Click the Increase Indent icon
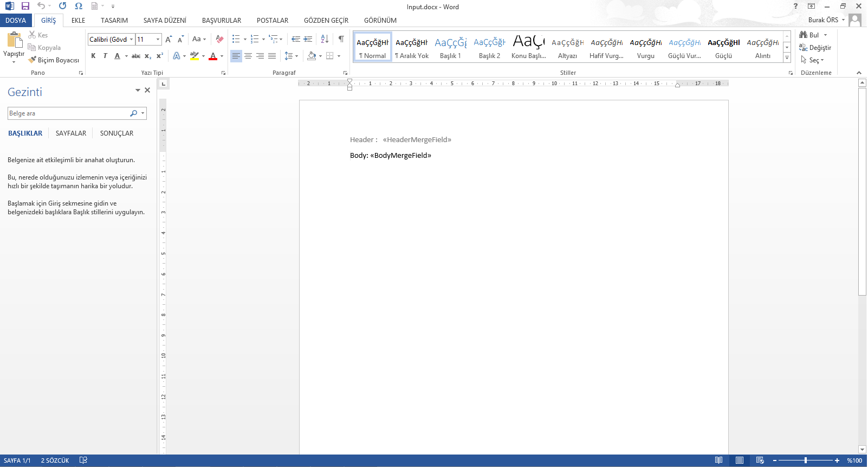The width and height of the screenshot is (868, 467). (x=308, y=39)
